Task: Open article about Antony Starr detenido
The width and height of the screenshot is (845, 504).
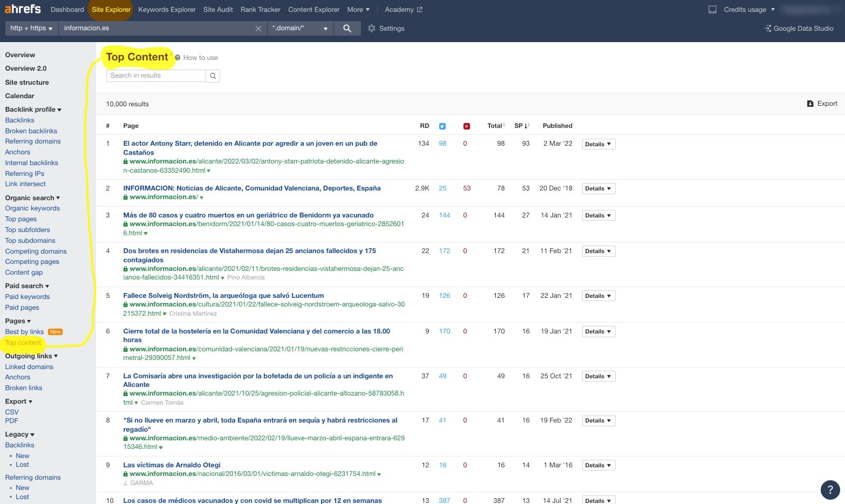Action: click(250, 148)
